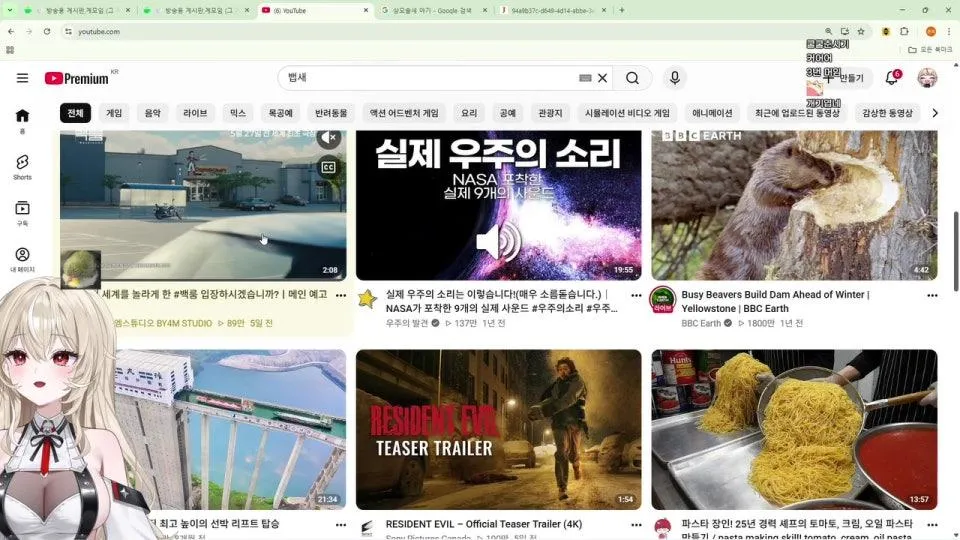Open browser extensions puzzle icon

tap(904, 31)
